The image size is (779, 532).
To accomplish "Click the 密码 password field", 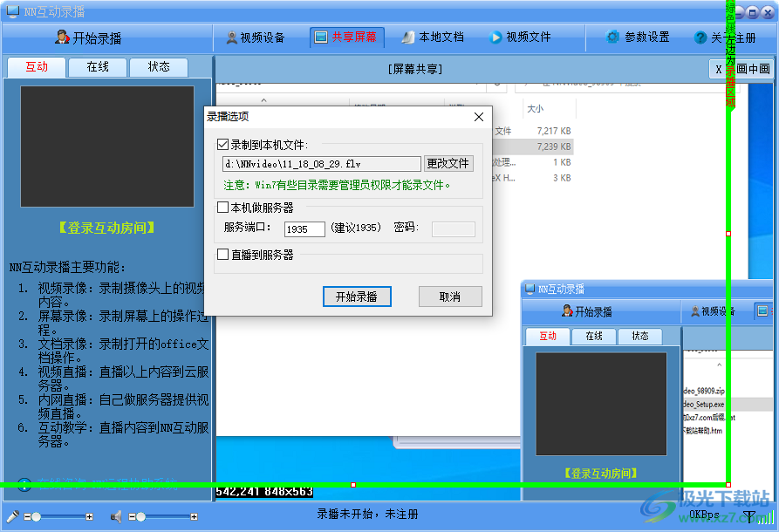I will tap(453, 229).
